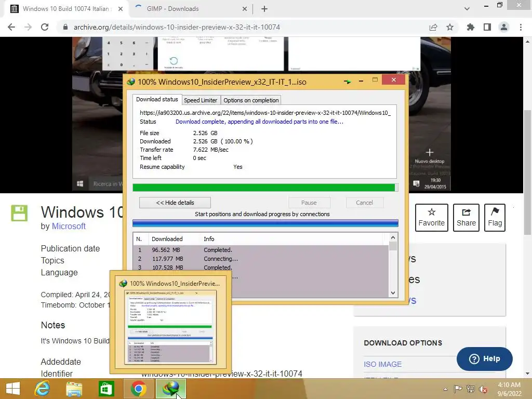The image size is (532, 399).
Task: Open File Explorer from the taskbar
Action: pos(74,389)
